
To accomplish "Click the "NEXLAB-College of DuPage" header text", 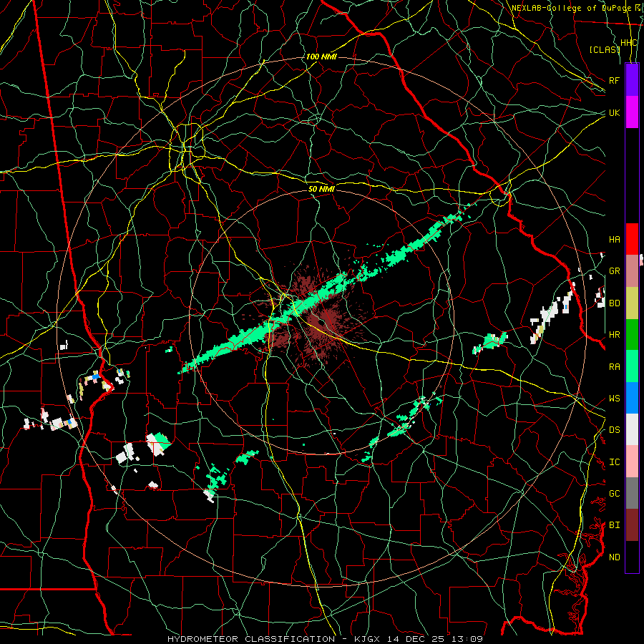I will pos(571,8).
